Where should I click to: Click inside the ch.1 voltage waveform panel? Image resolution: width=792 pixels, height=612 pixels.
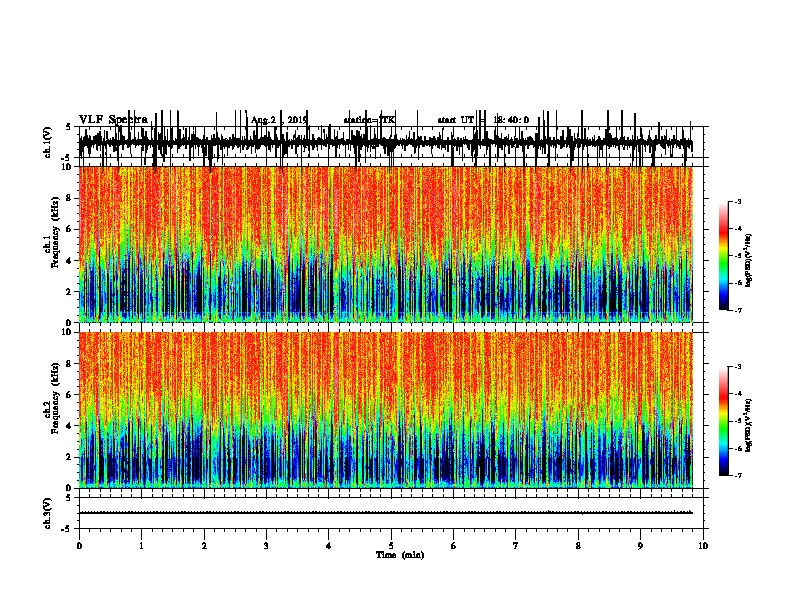pyautogui.click(x=390, y=142)
